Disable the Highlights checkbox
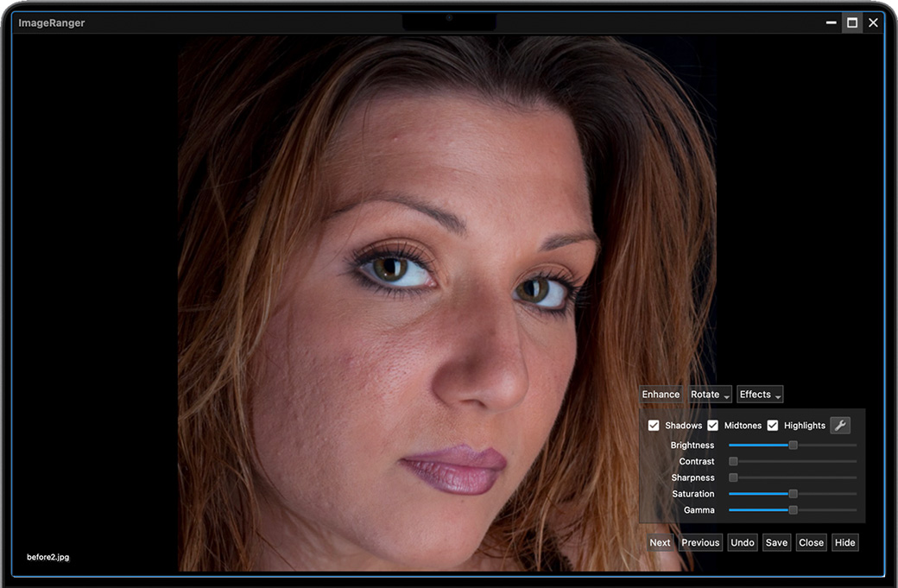This screenshot has height=588, width=898. pyautogui.click(x=773, y=426)
